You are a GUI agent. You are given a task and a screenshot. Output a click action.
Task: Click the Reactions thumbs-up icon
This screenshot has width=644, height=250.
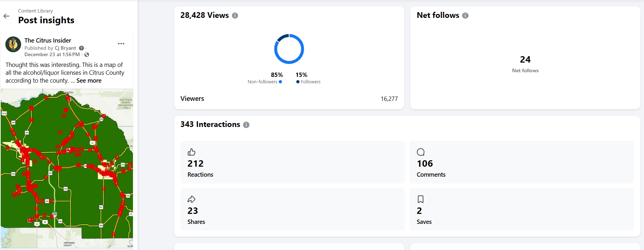coord(192,152)
